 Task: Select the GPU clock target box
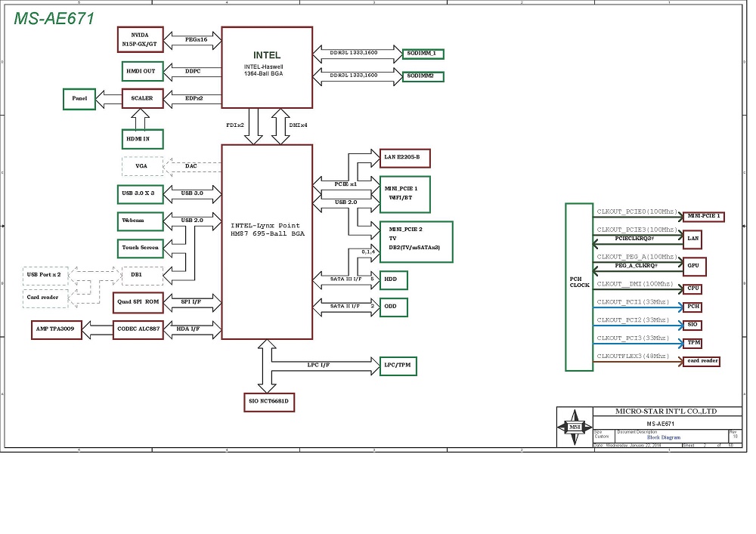[x=694, y=267]
